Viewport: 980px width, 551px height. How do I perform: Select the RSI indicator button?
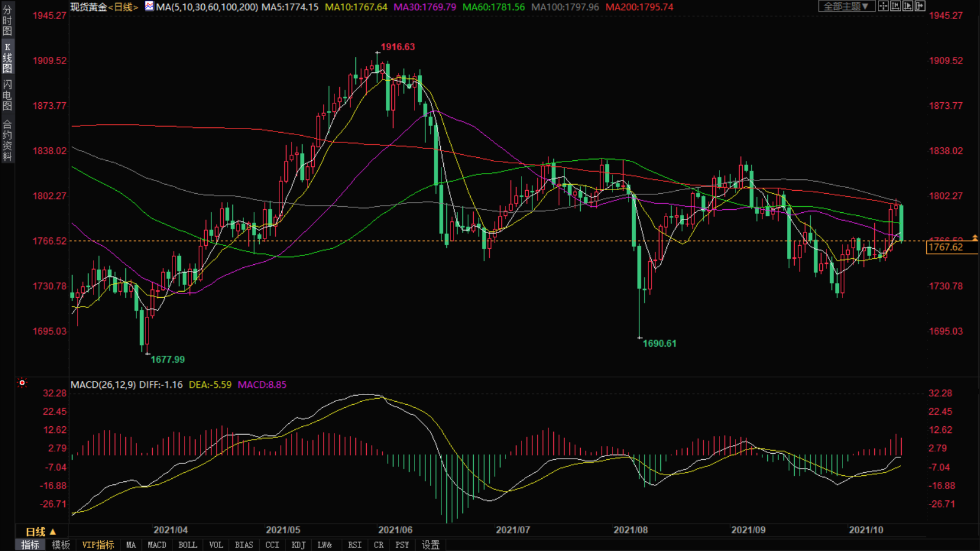tap(355, 545)
